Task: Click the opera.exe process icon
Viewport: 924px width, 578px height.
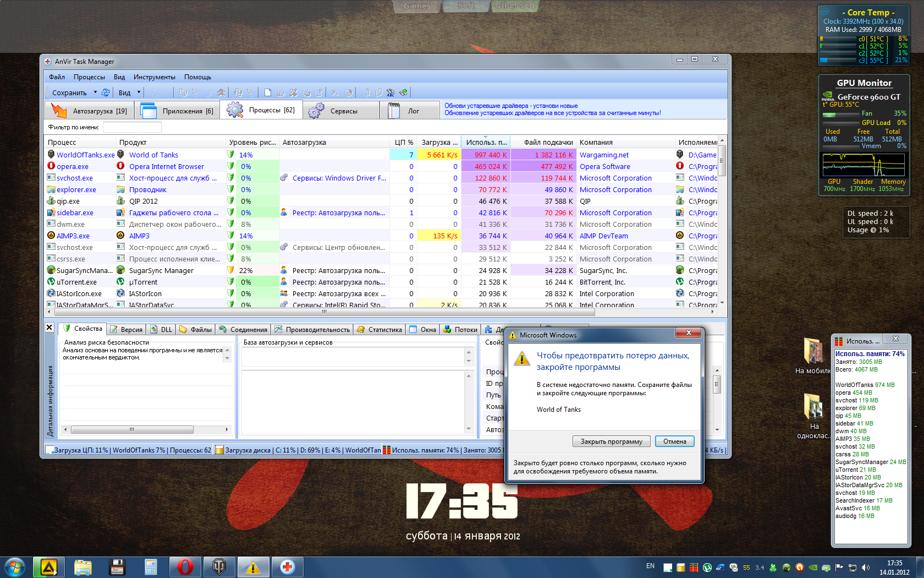Action: pyautogui.click(x=51, y=166)
